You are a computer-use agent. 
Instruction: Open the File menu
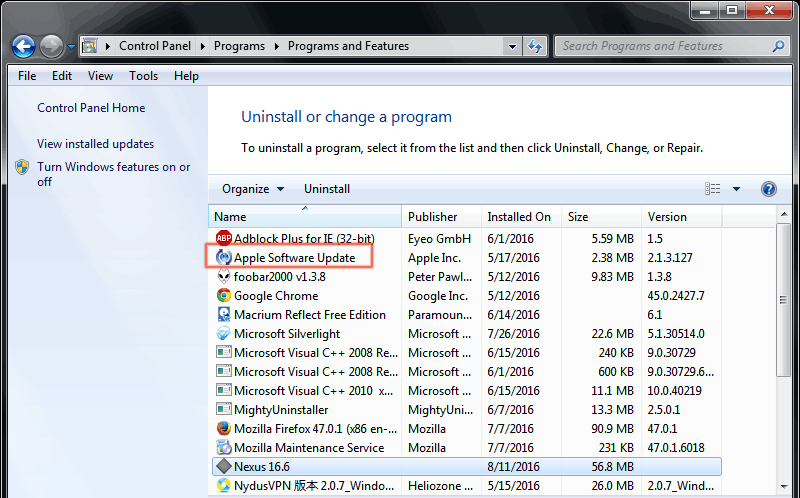click(x=27, y=76)
